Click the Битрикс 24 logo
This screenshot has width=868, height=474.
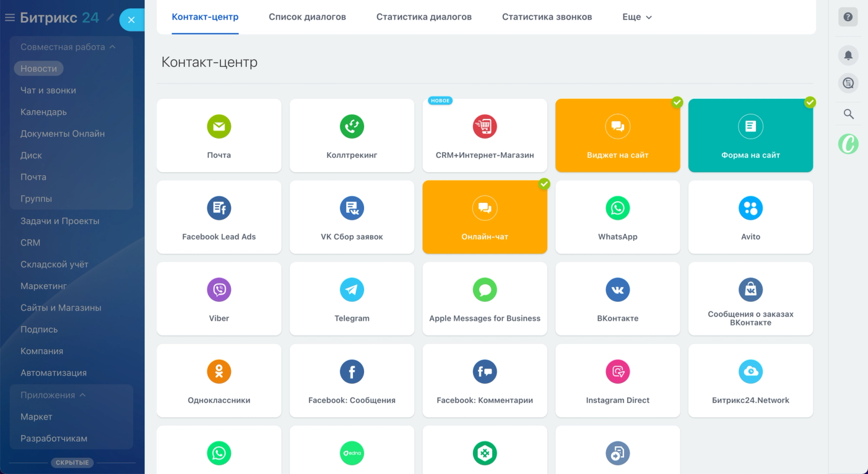click(59, 18)
